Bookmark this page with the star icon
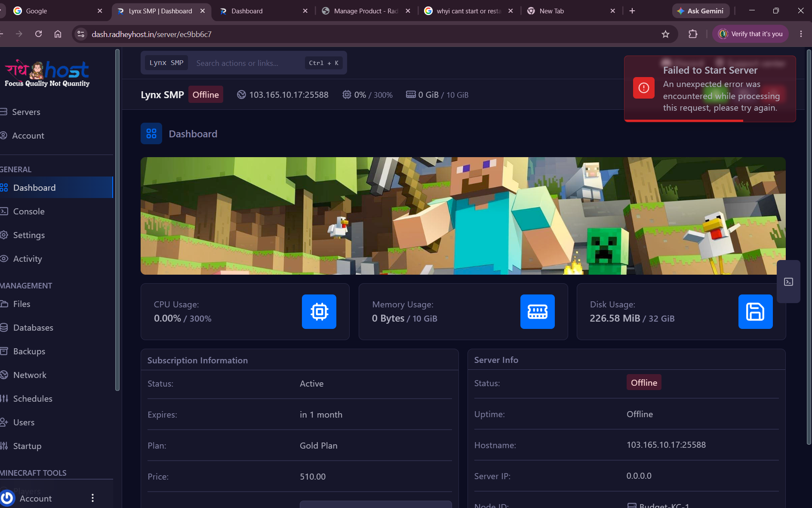The height and width of the screenshot is (508, 812). click(x=666, y=34)
